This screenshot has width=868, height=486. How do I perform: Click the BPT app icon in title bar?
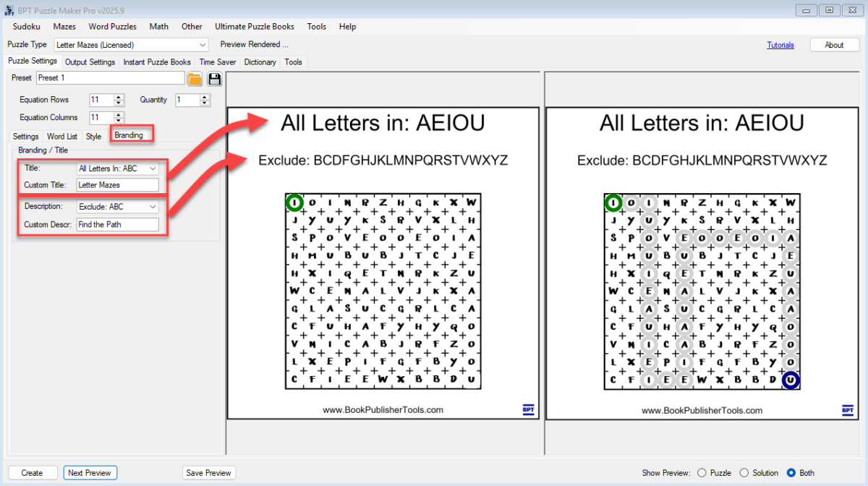click(x=9, y=10)
